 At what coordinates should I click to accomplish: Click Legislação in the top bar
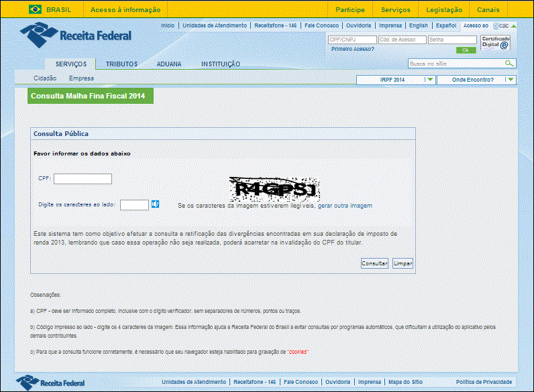(444, 10)
